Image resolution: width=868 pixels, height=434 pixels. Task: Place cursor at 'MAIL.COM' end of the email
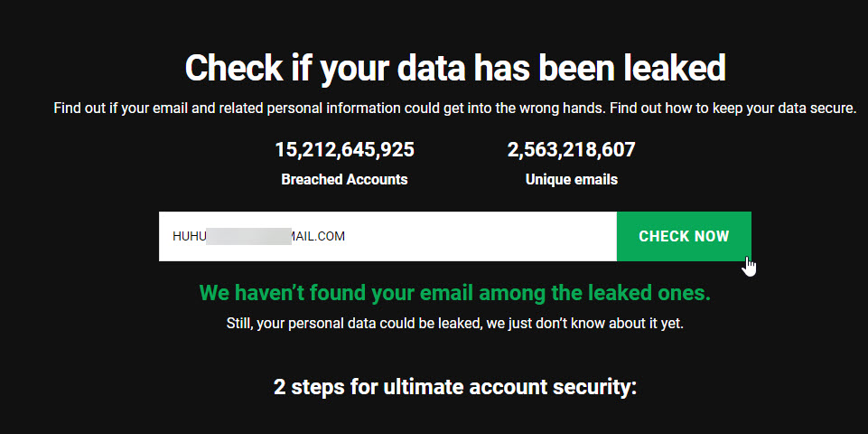(x=346, y=237)
